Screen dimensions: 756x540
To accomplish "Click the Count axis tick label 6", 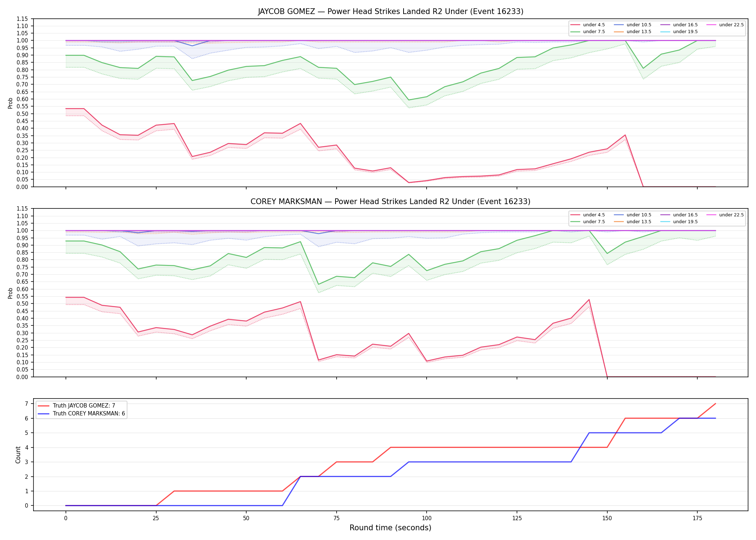I will click(27, 418).
